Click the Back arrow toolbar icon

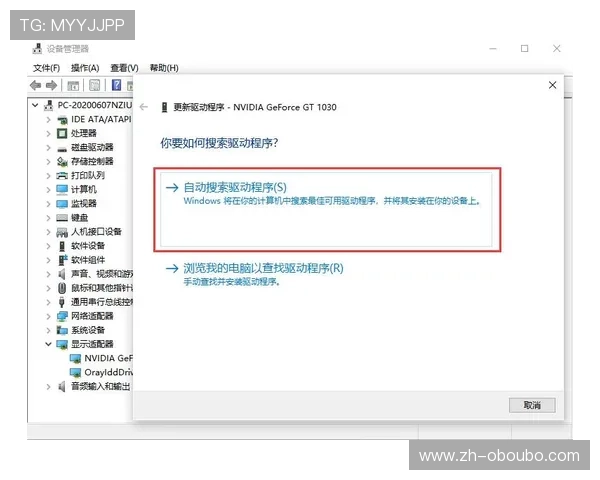(36, 86)
